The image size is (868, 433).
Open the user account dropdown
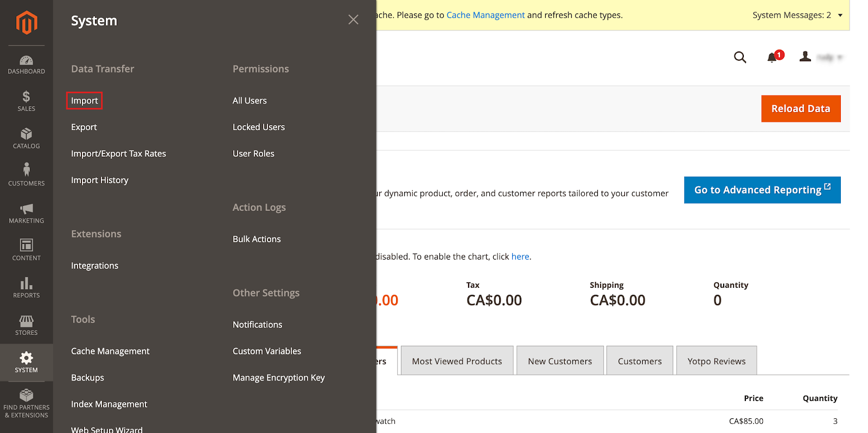820,57
